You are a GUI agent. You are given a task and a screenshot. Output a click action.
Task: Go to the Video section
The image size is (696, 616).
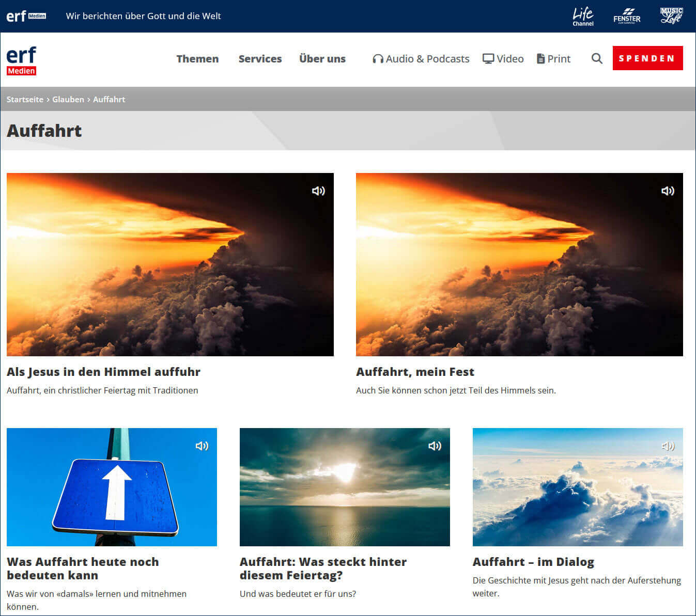(x=503, y=59)
